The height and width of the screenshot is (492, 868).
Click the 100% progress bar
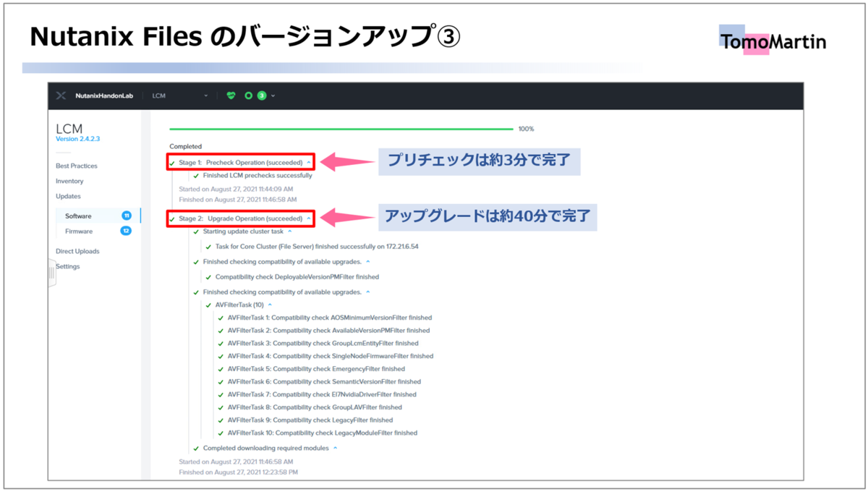[341, 129]
